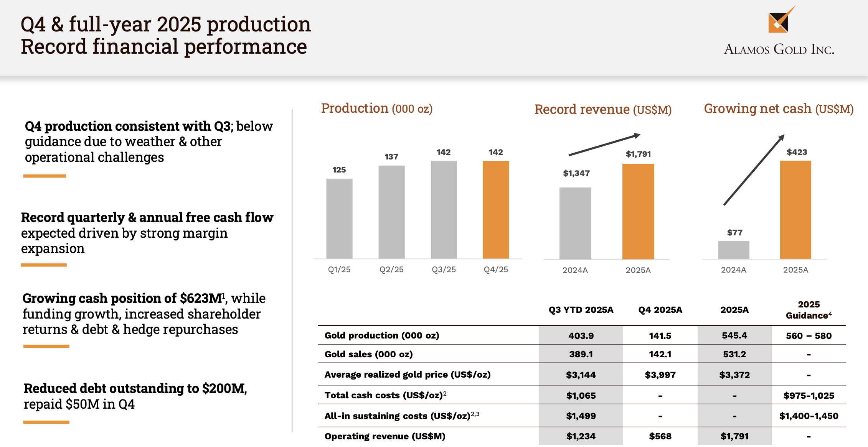Click the Alamos Gold Inc. company name text
The height and width of the screenshot is (447, 868).
[779, 49]
